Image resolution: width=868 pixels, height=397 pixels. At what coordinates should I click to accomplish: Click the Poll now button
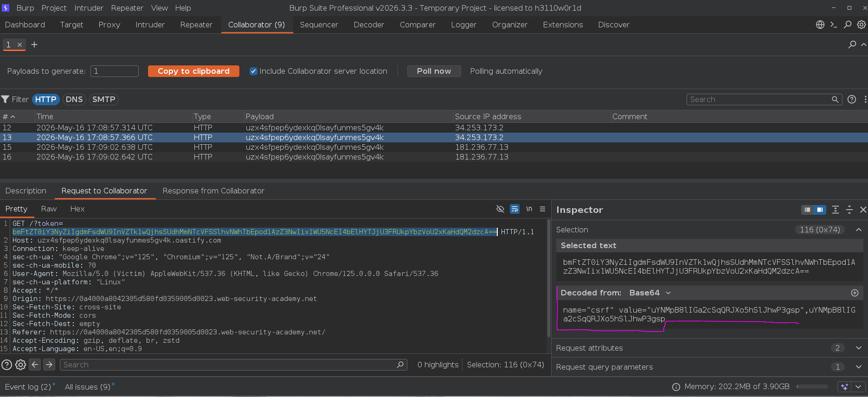[434, 71]
